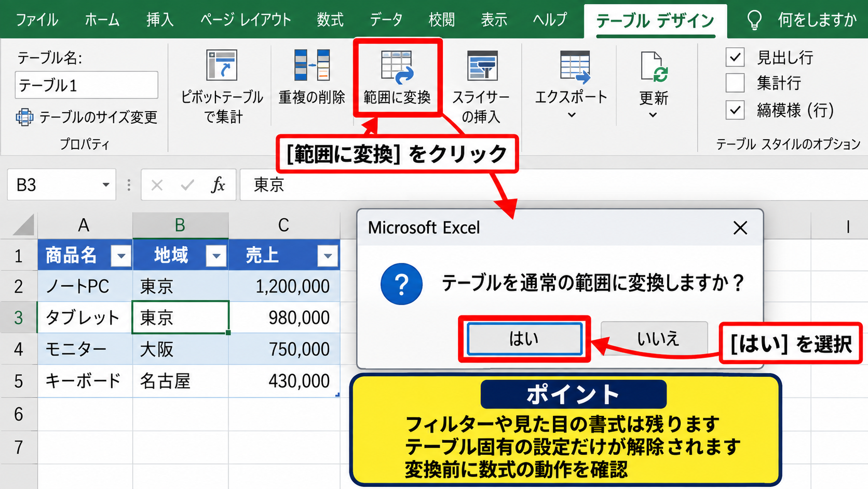Close the Microsoft Excel dialog
The image size is (868, 489).
click(x=740, y=228)
